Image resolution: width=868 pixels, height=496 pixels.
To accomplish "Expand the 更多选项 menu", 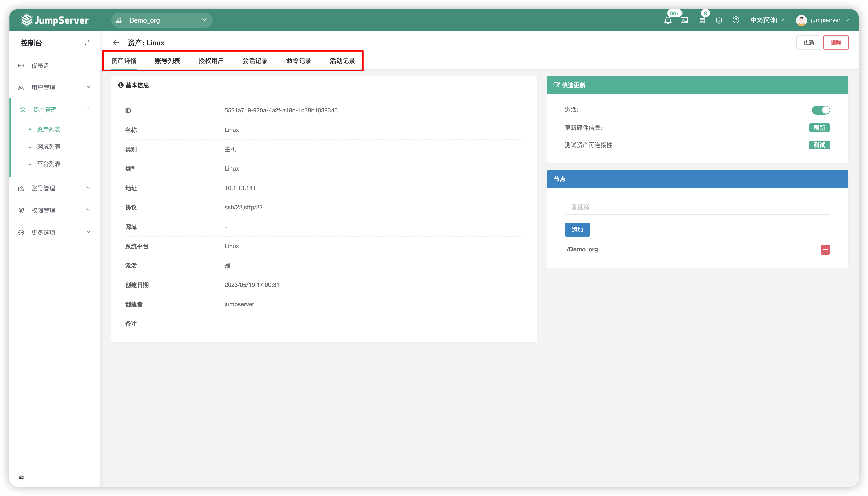I will 54,232.
